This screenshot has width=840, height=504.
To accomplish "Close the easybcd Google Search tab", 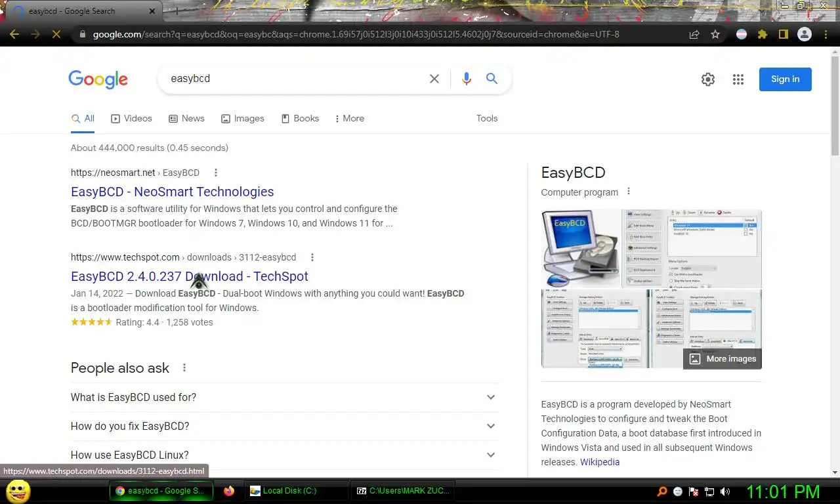I will (153, 11).
